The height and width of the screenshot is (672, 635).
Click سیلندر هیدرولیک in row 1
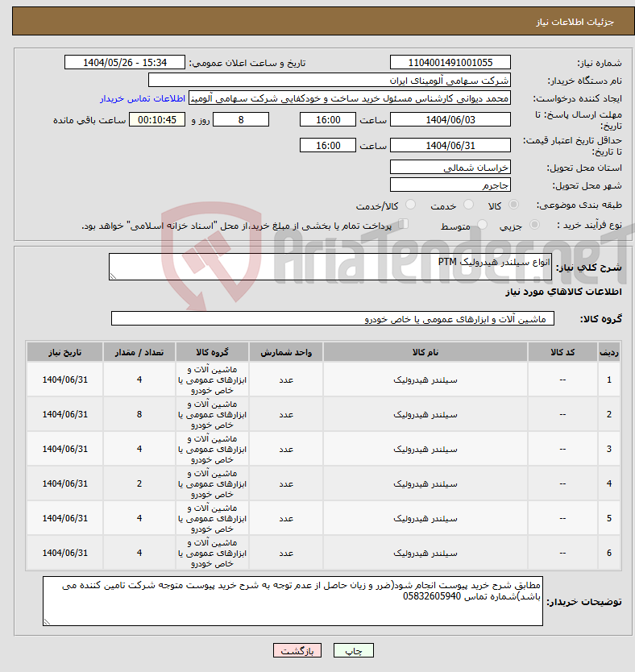tap(425, 380)
